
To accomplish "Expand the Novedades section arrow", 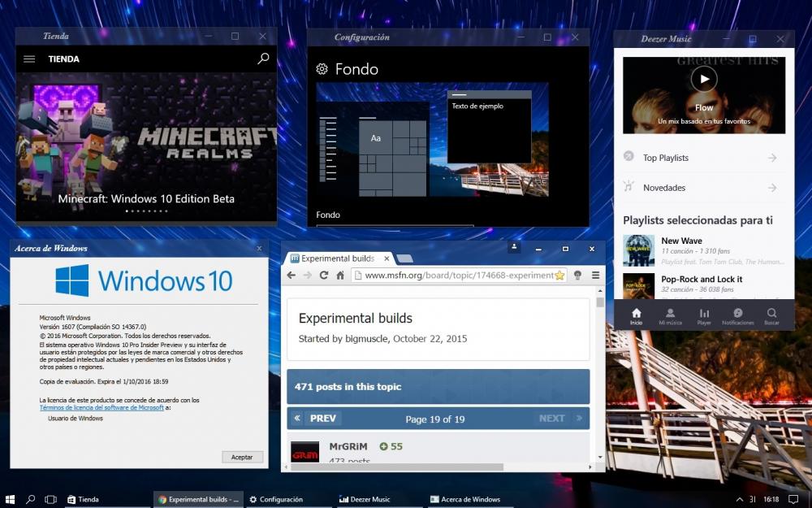I will point(771,188).
